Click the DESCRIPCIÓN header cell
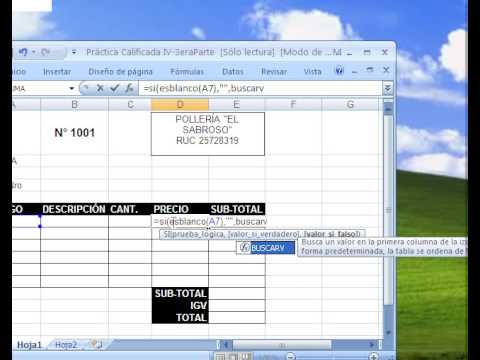480x360 pixels. point(74,209)
